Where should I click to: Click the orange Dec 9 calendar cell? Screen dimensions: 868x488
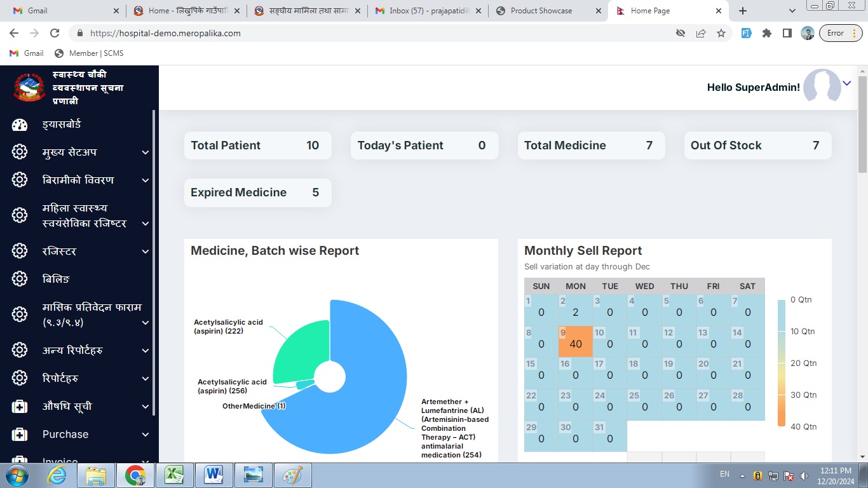coord(575,342)
